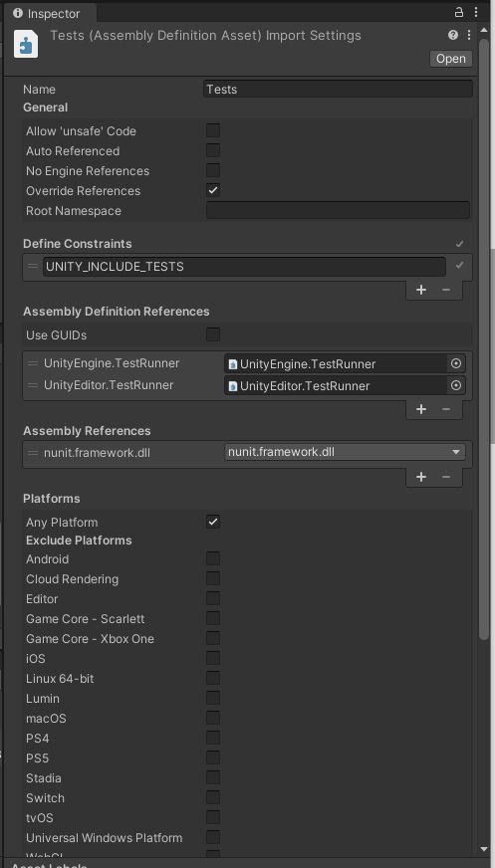Click scrollbar down arrow at bottom

(484, 849)
